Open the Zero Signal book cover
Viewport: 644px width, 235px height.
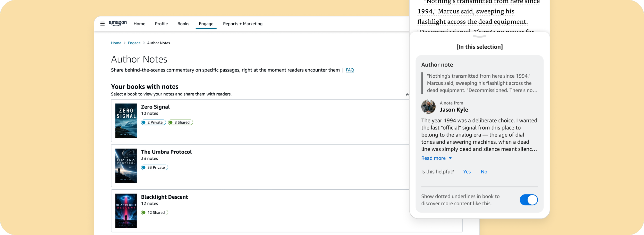(x=126, y=121)
